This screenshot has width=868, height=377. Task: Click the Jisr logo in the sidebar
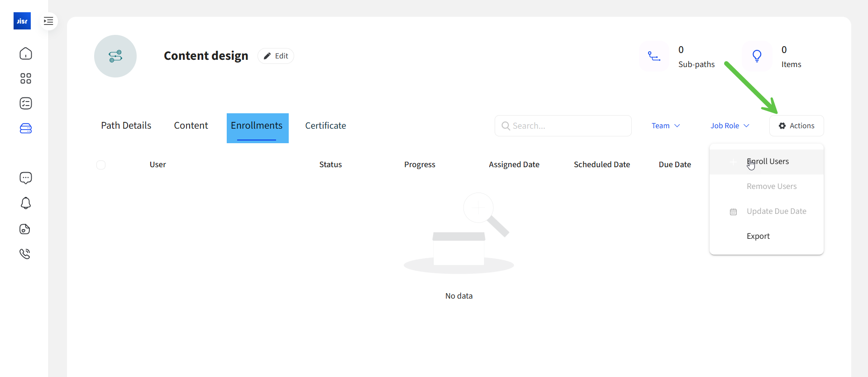(22, 21)
